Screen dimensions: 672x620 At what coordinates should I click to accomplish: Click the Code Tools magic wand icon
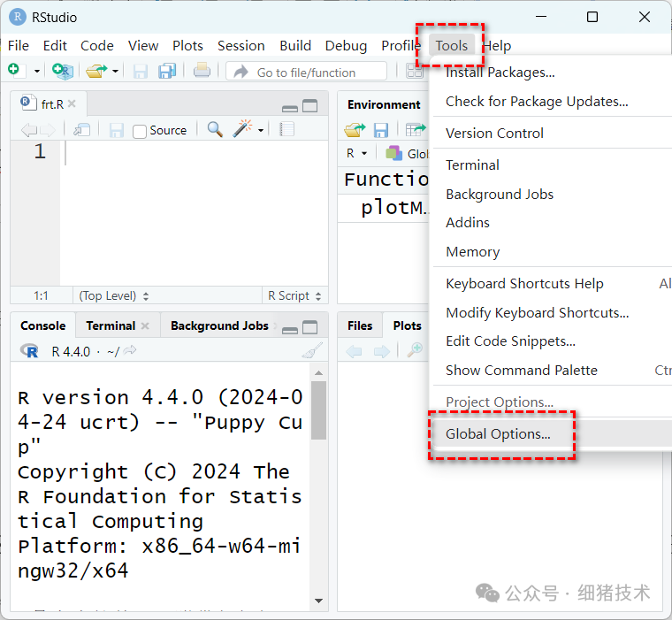(x=242, y=128)
